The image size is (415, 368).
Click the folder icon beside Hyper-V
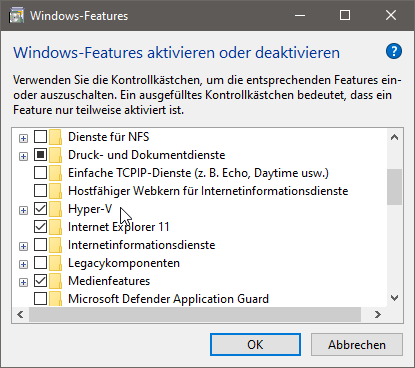(55, 209)
